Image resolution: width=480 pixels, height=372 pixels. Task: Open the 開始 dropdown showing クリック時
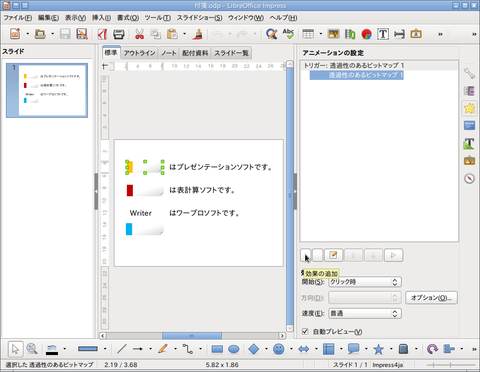click(365, 282)
